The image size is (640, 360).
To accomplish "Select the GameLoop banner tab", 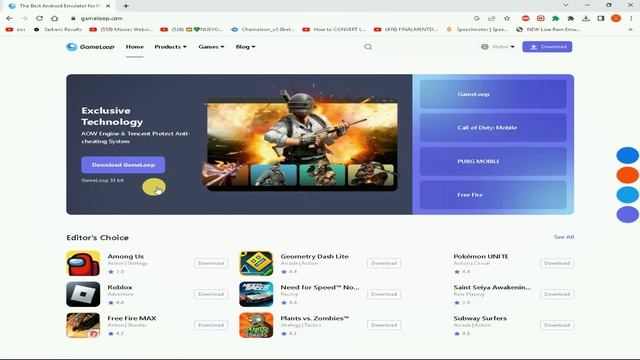I will (x=493, y=94).
